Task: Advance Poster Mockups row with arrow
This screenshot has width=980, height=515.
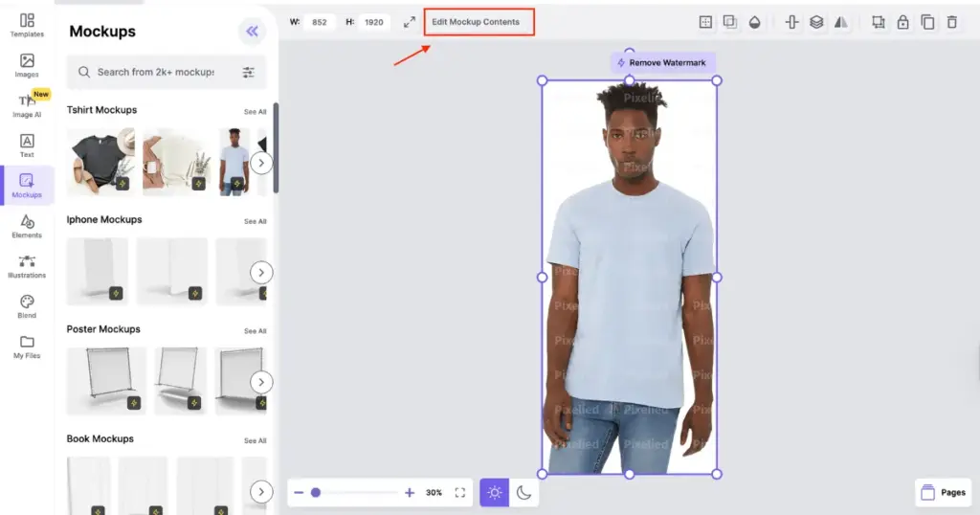Action: tap(261, 382)
